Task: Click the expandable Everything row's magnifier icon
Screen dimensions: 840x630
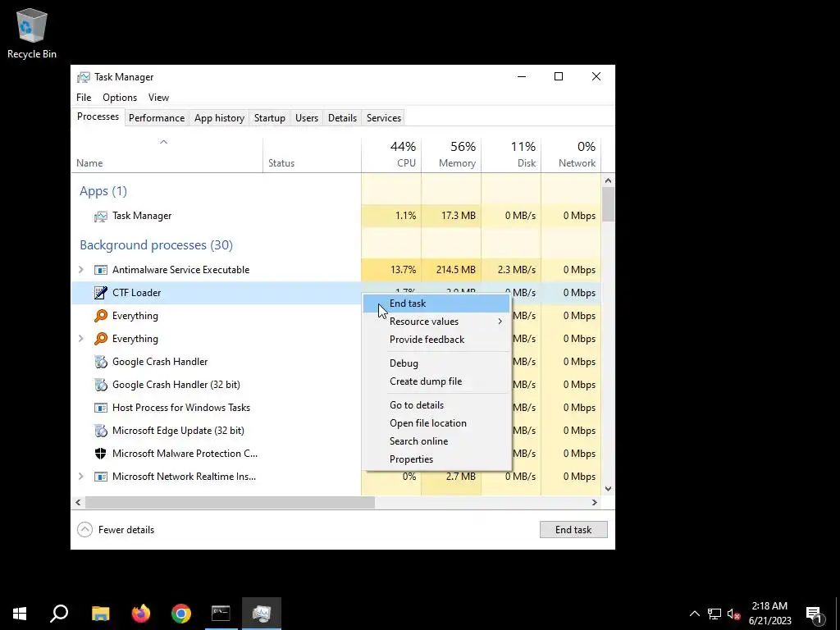Action: pos(100,339)
